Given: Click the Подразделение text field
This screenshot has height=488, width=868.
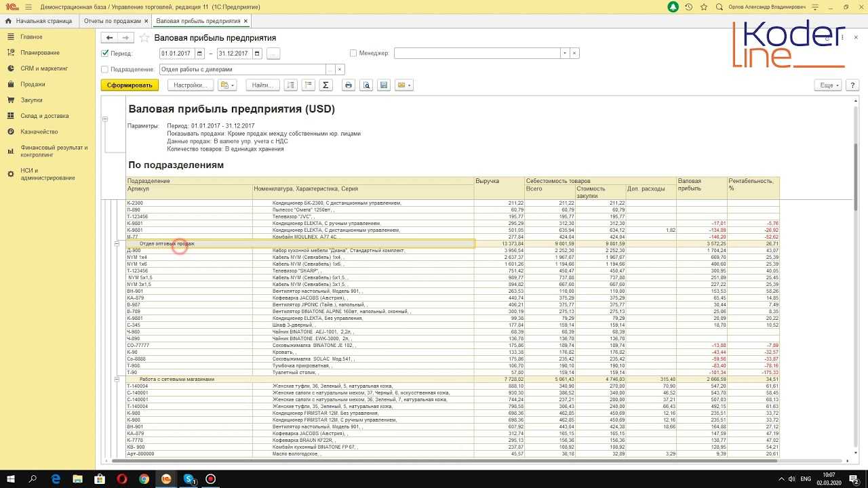Looking at the screenshot, I should 242,69.
